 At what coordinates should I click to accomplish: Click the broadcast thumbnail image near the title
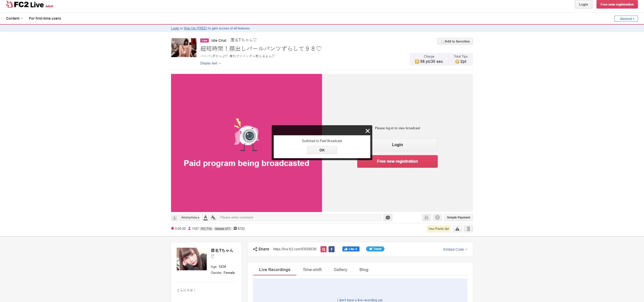pyautogui.click(x=184, y=48)
